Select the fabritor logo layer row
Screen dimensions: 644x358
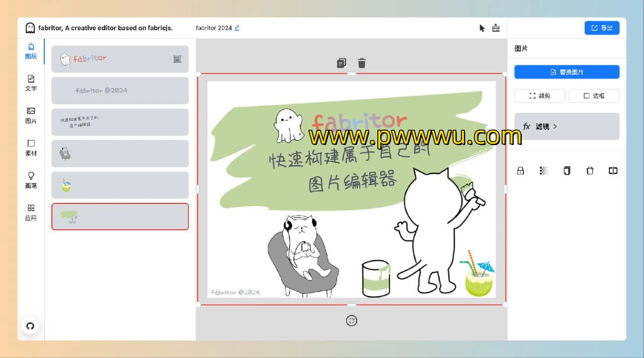pyautogui.click(x=120, y=59)
